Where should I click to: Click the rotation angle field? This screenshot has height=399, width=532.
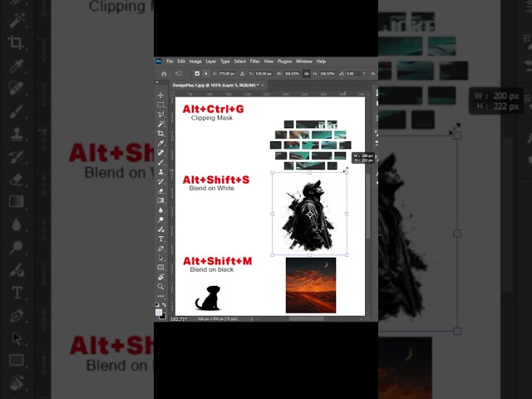coord(353,74)
